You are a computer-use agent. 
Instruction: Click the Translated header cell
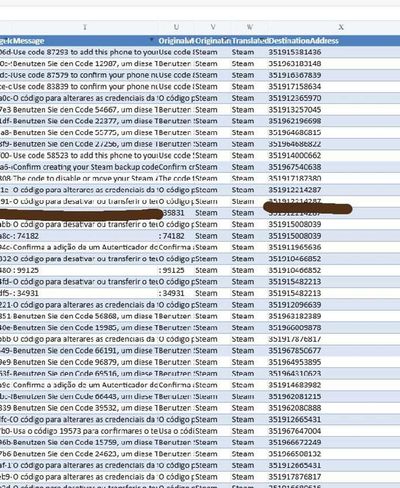250,41
